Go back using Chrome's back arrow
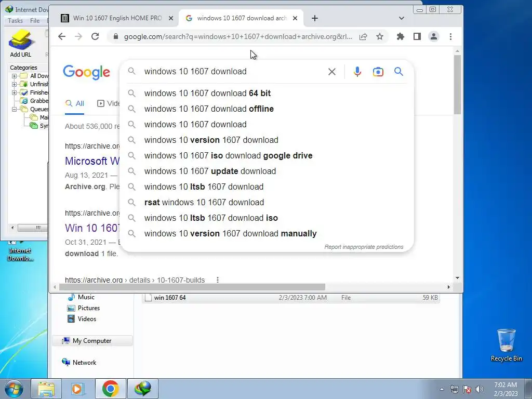The height and width of the screenshot is (399, 532). [x=62, y=36]
